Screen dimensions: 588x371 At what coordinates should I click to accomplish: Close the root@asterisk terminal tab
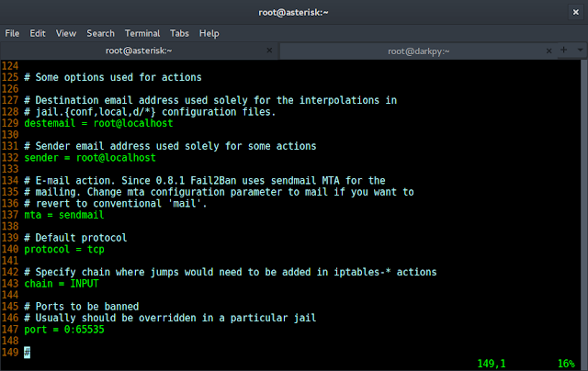point(267,51)
